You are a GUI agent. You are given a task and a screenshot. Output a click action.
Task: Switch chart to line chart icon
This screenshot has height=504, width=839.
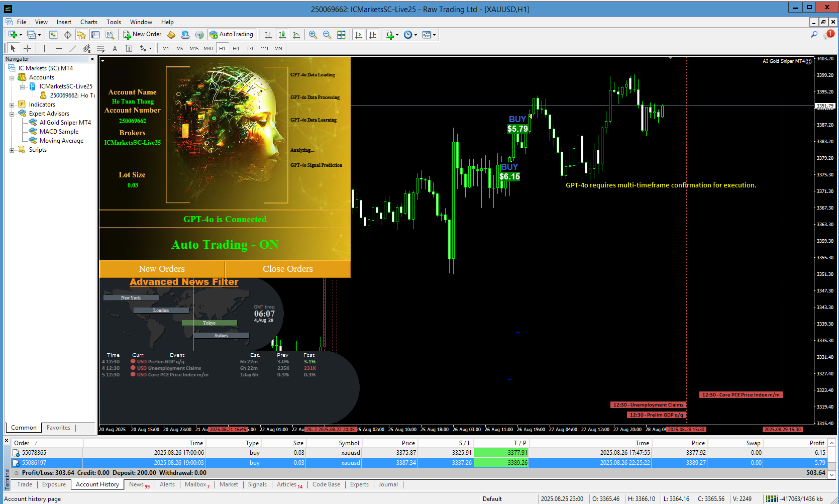(296, 35)
